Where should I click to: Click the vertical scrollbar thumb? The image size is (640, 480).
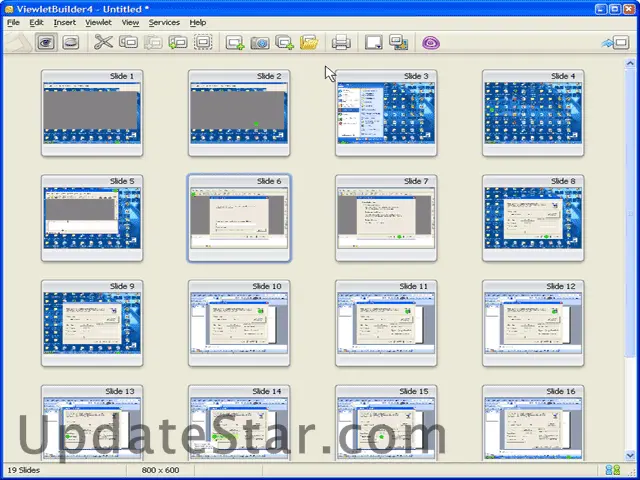[630, 213]
